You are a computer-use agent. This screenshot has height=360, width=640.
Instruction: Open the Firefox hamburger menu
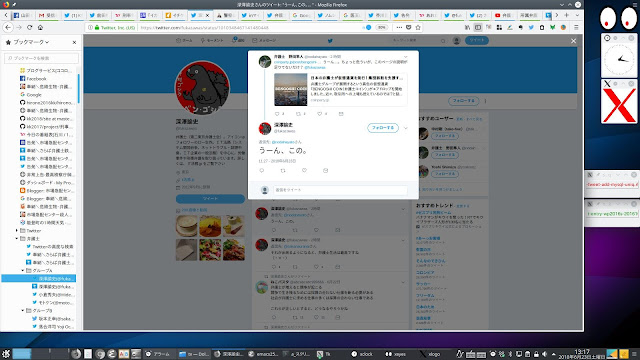[576, 27]
